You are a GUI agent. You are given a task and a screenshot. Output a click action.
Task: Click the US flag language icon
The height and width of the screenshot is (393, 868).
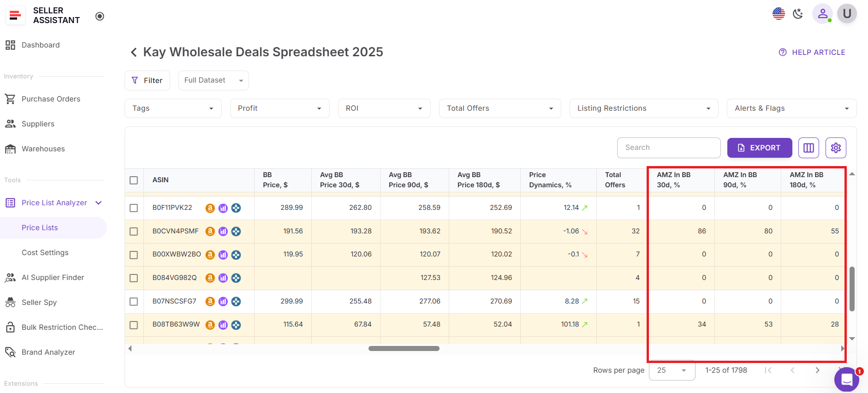[779, 14]
